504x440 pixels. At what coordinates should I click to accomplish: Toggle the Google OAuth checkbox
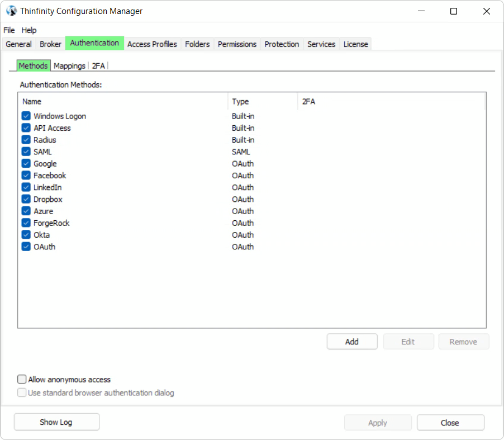tap(26, 163)
